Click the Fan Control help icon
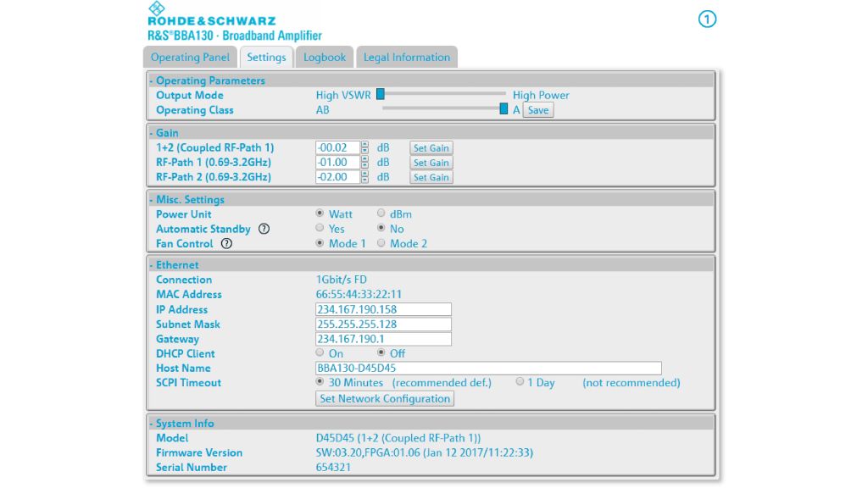Screen dimensions: 868x488 (x=226, y=244)
